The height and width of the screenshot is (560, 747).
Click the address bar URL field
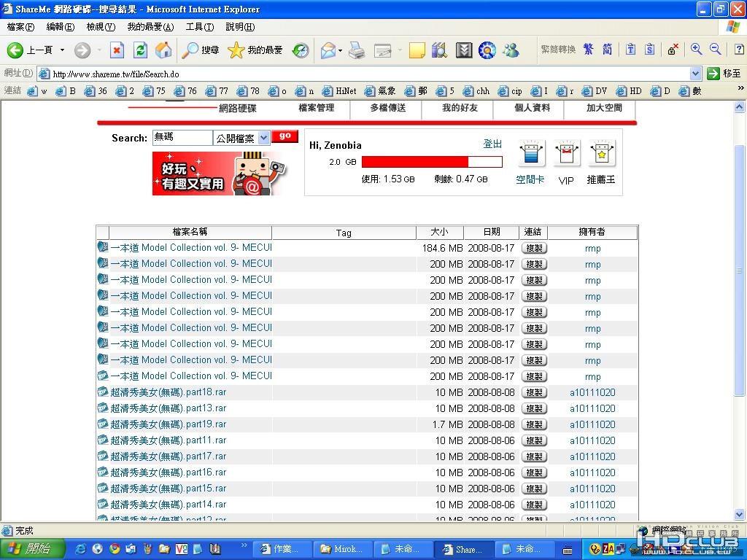pyautogui.click(x=364, y=74)
